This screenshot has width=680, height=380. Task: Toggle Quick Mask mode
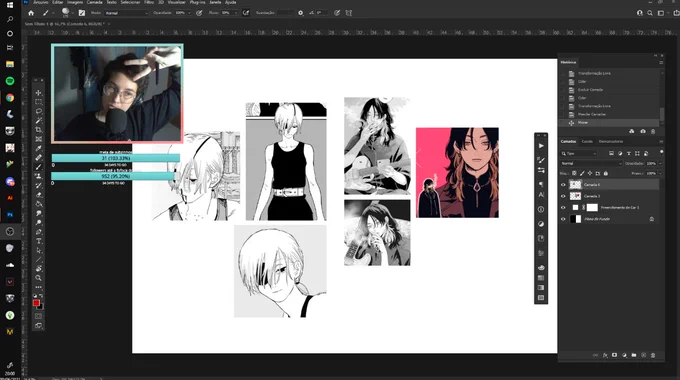coord(39,316)
